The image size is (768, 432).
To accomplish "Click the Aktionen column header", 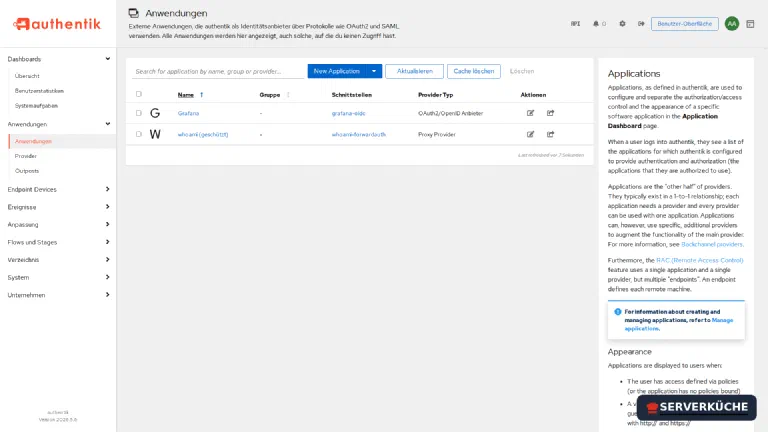I will click(x=533, y=95).
